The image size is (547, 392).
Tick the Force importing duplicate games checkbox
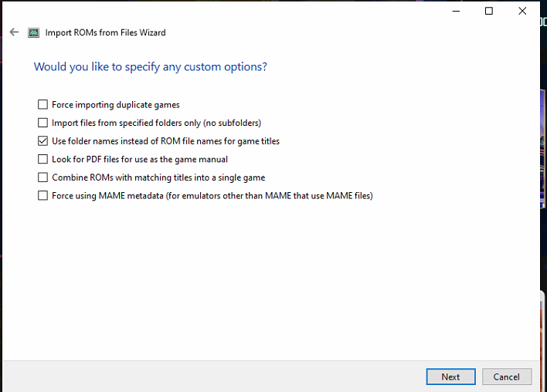click(x=42, y=105)
